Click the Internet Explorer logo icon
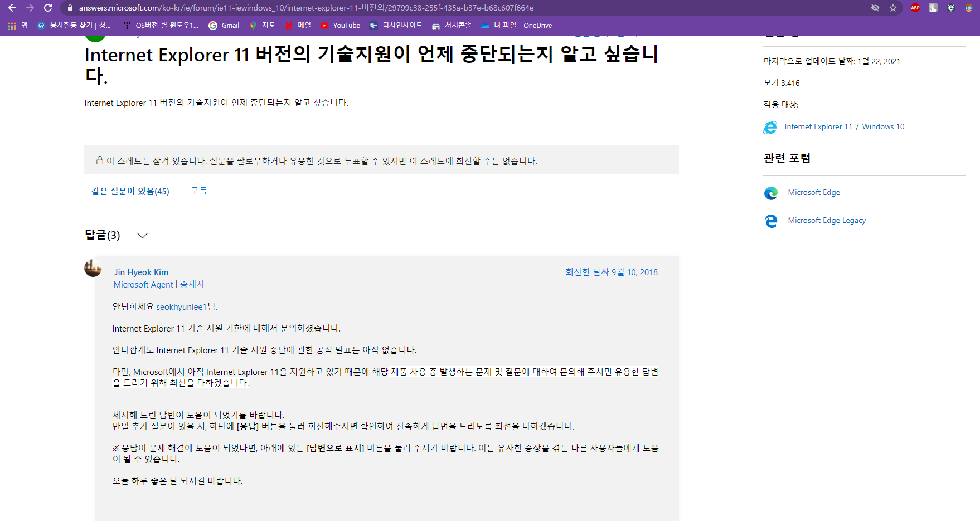The image size is (980, 521). [x=770, y=128]
